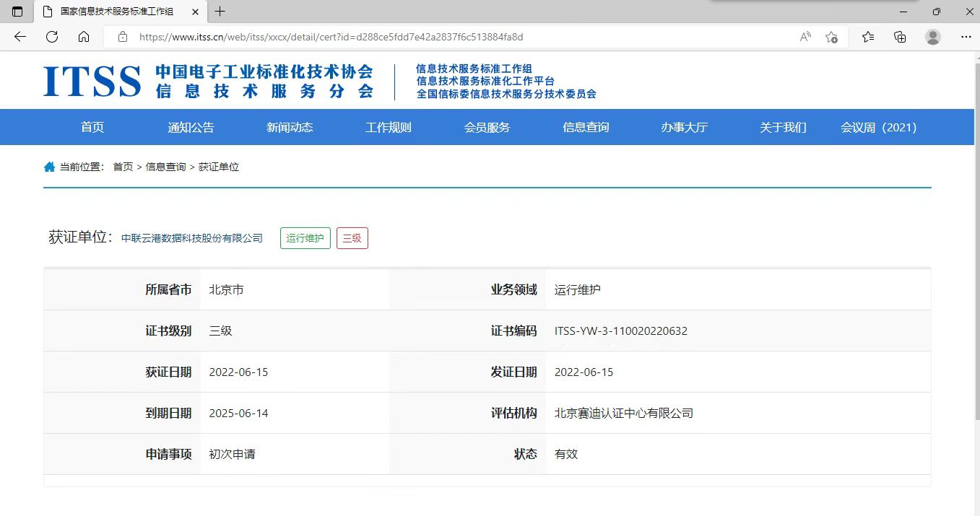Click the 发证日期 value 2022-06-15
The width and height of the screenshot is (980, 516).
pos(584,372)
